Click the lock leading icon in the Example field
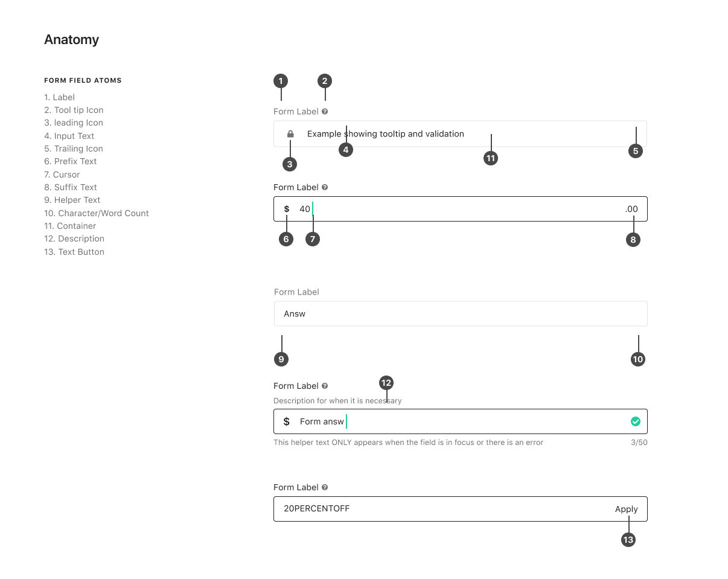728x579 pixels. click(290, 134)
